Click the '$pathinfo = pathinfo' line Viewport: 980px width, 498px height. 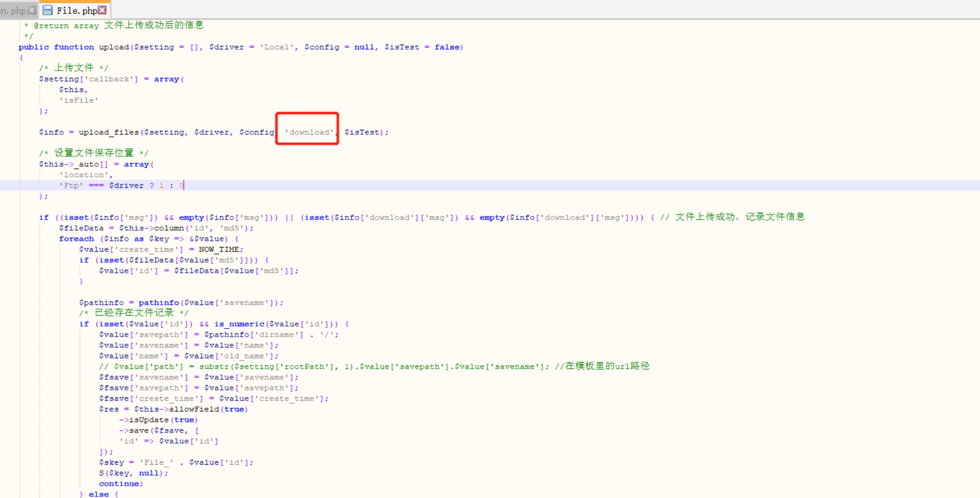pyautogui.click(x=181, y=303)
